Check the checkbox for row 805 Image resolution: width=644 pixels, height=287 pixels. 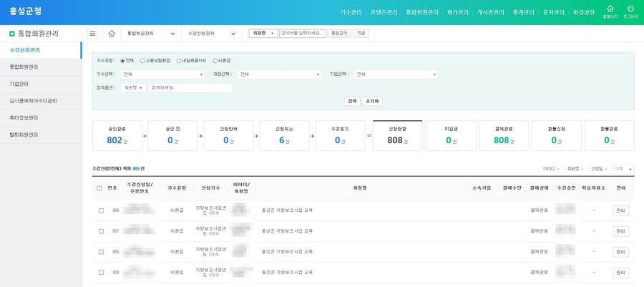[101, 272]
